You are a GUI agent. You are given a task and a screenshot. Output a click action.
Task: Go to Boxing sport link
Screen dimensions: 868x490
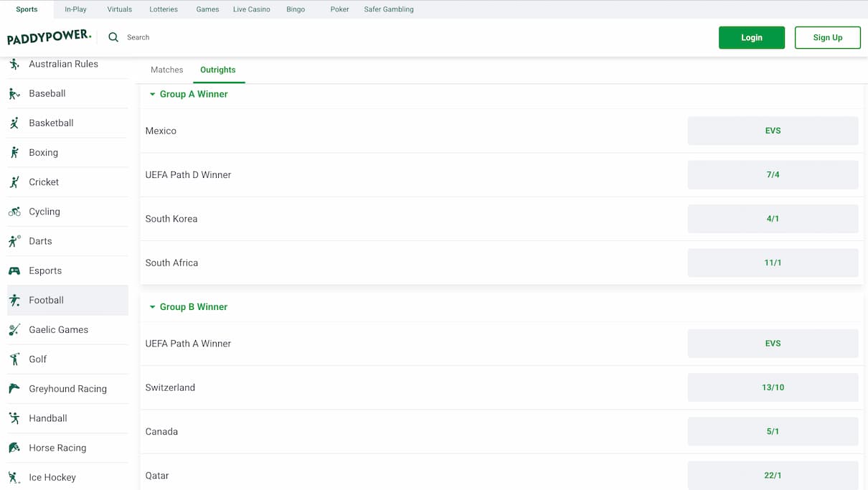coord(67,152)
